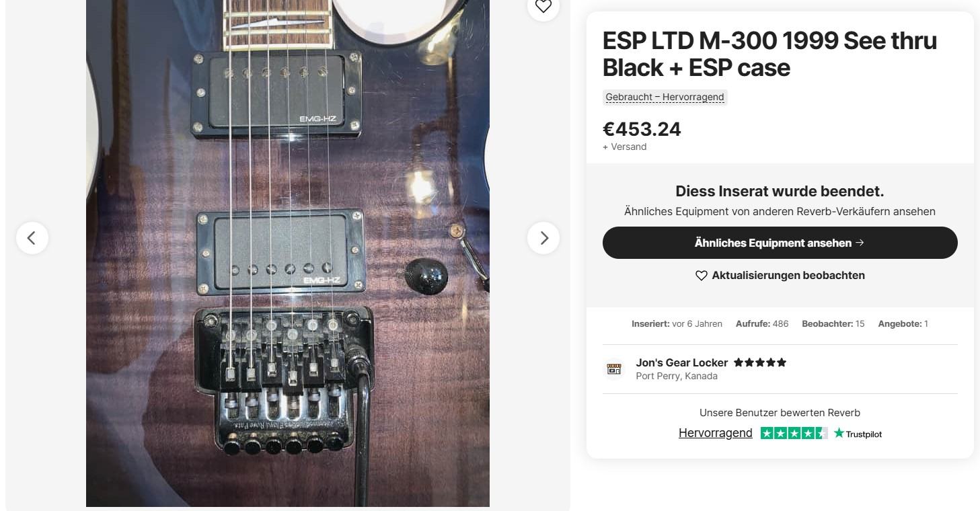The height and width of the screenshot is (511, 980).
Task: Toggle Aktualisierungen beobachten watch button
Action: click(780, 276)
